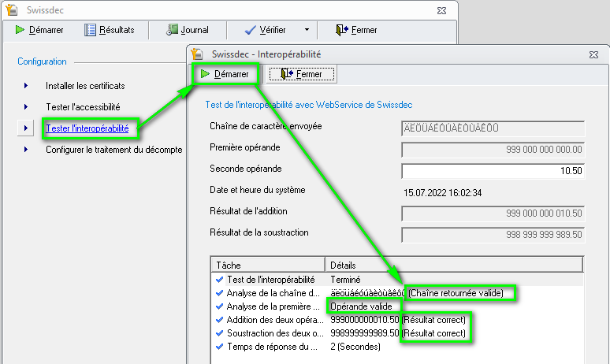Click the (Chaîne retournée valide) detail cell
This screenshot has width=610, height=364.
coord(456,293)
